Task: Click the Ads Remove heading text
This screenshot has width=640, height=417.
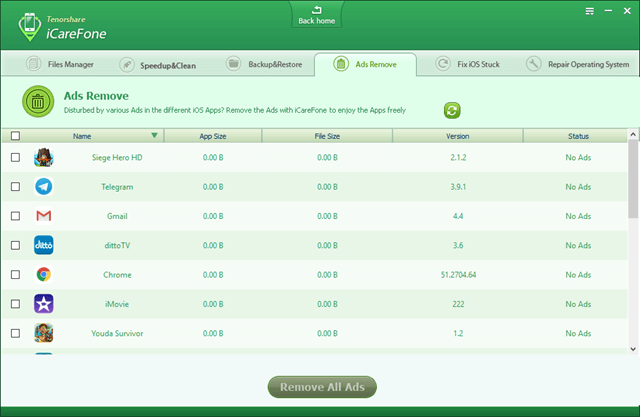Action: (96, 96)
